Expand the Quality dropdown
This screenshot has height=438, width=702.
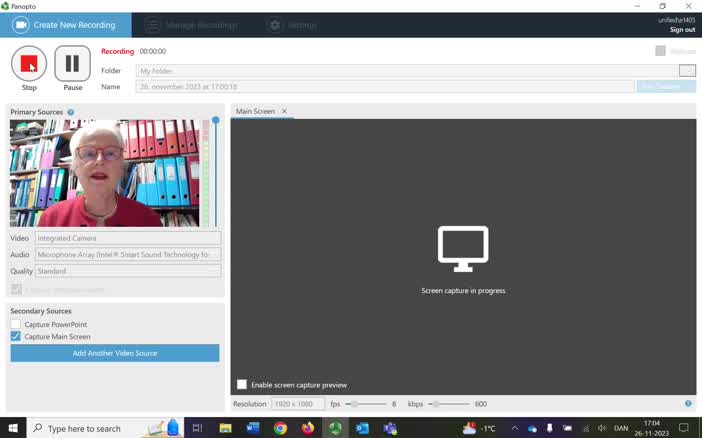click(127, 271)
